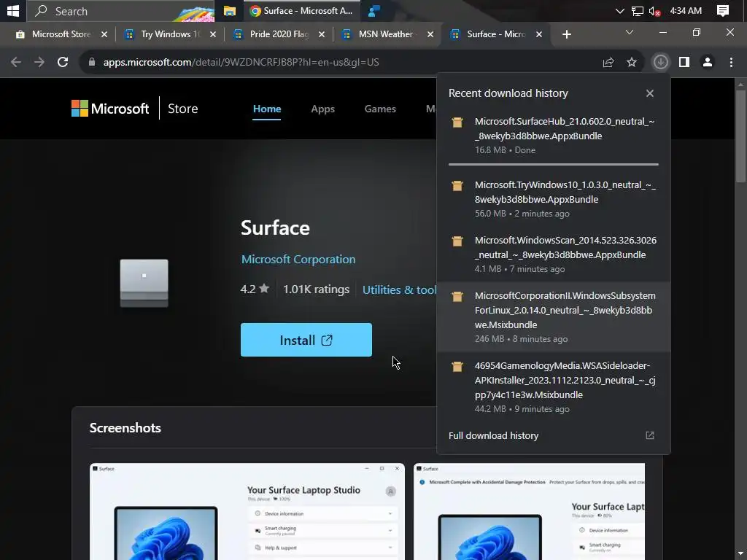Screen dimensions: 747x560
Task: Click the scrollbar down arrow
Action: pos(740,555)
